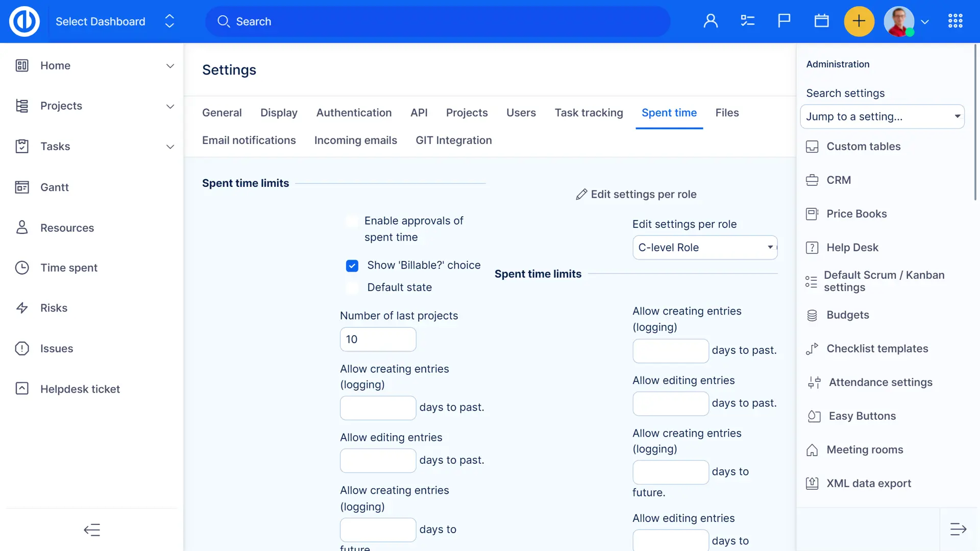
Task: Click the right panel vertical scrollbar
Action: [x=975, y=123]
